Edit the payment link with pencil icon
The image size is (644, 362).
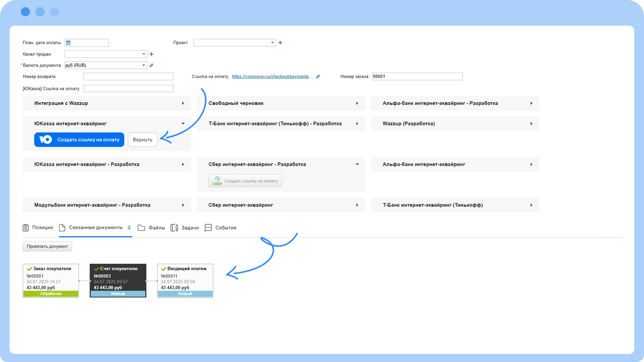tap(318, 76)
